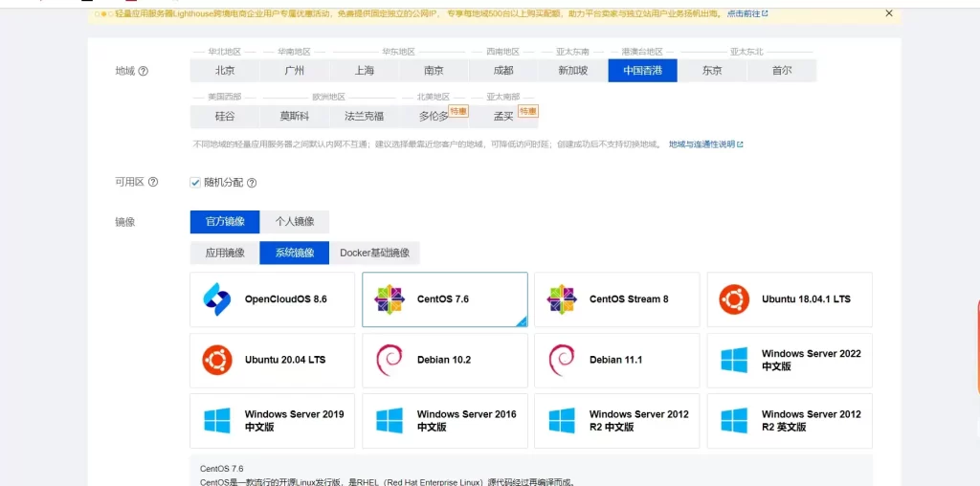Viewport: 980px width, 486px height.
Task: Select the 首尔 region
Action: click(782, 71)
